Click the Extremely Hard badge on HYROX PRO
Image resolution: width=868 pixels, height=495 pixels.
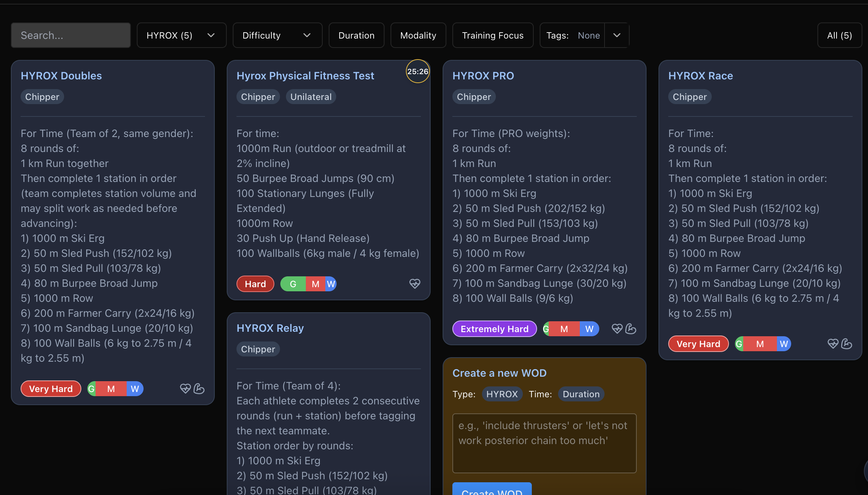[x=494, y=329]
